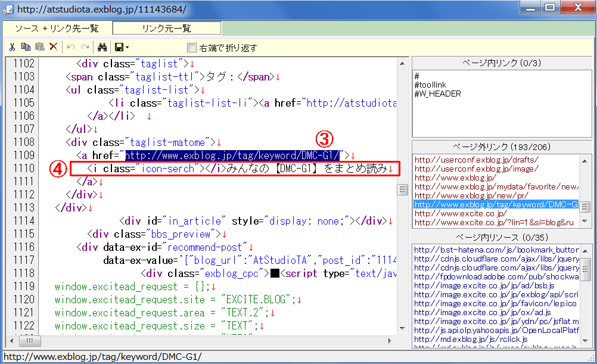This screenshot has height=364, width=597.
Task: Click the red X delete icon
Action: tap(54, 47)
